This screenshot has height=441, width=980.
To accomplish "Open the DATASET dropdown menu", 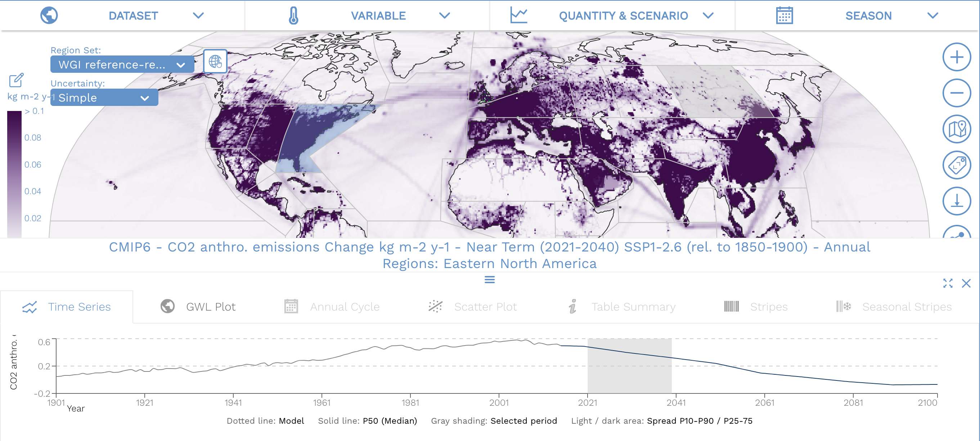I will [133, 15].
